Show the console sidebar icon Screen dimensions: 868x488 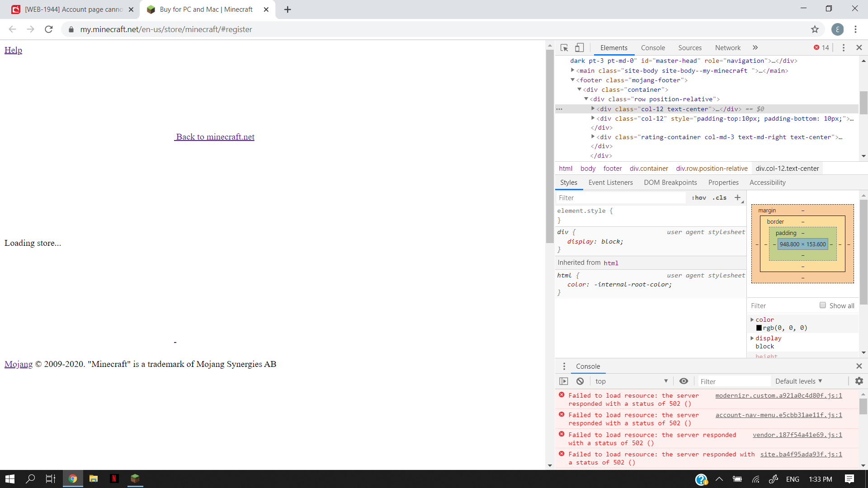click(564, 381)
